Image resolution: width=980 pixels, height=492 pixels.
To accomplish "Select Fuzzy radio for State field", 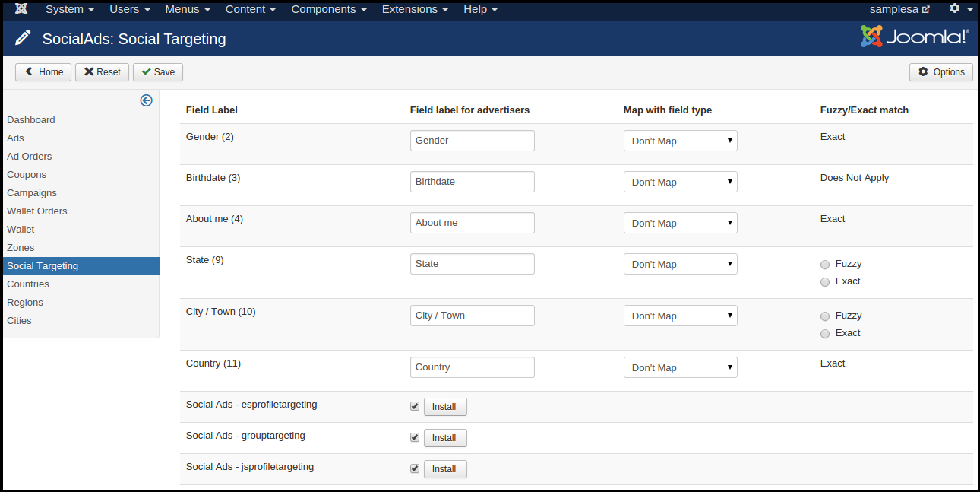I will 825,265.
